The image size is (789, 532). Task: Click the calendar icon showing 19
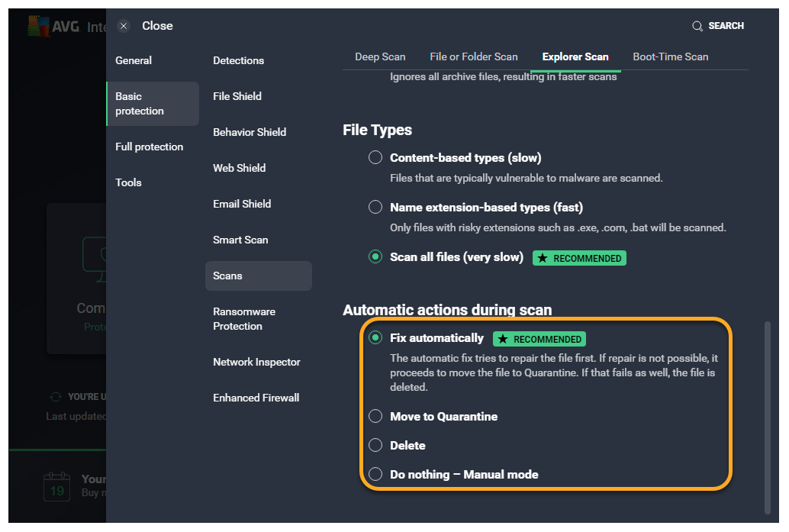tap(56, 487)
